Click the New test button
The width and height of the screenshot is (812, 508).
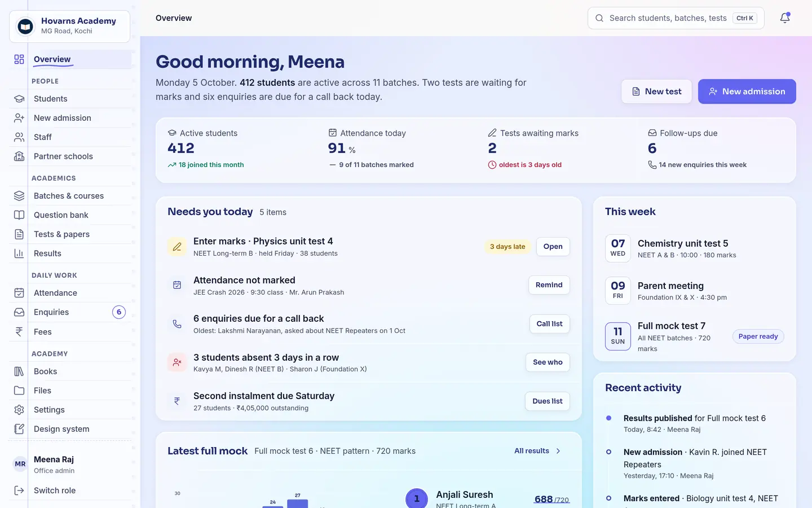tap(656, 91)
